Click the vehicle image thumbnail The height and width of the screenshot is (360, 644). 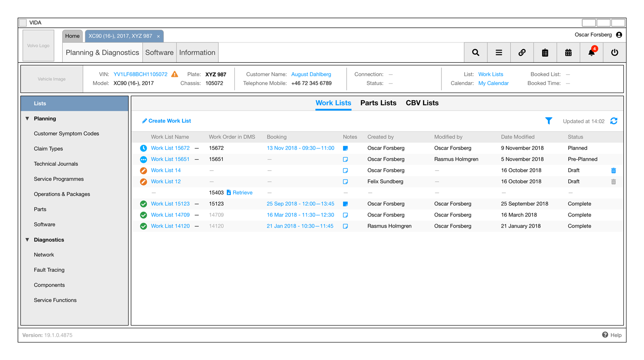coord(52,79)
